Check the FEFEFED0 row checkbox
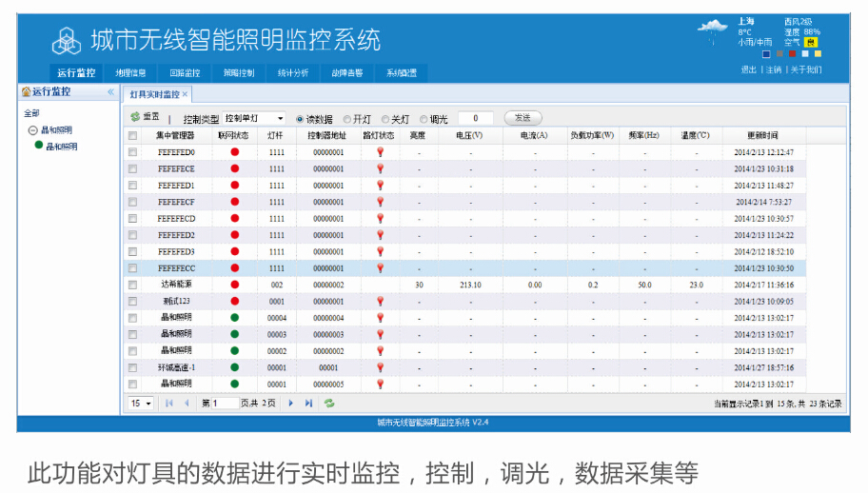Viewport: 868px width, 493px height. click(x=133, y=151)
